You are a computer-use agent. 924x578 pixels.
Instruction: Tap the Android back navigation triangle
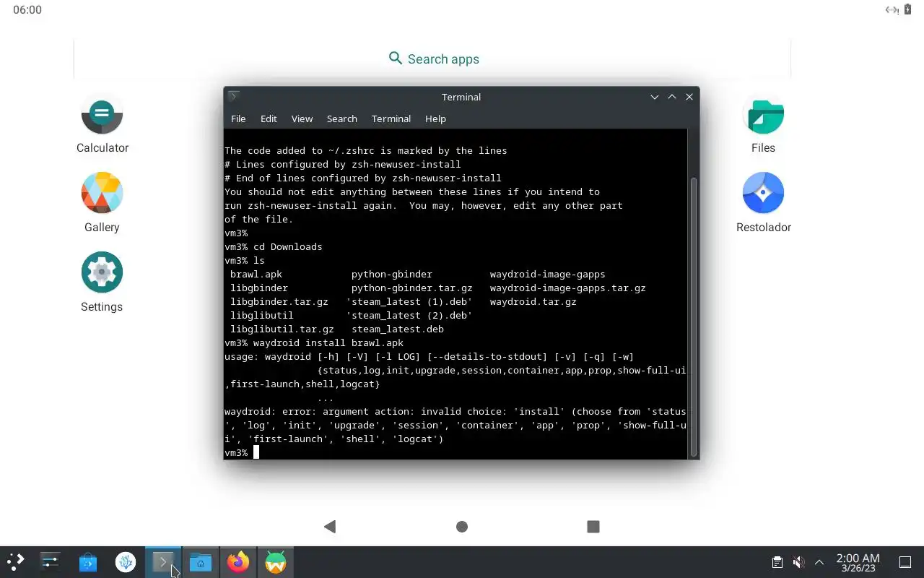point(330,527)
